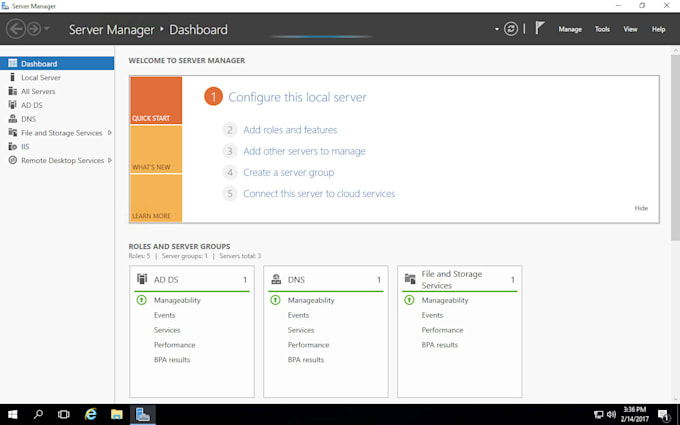Click green status icon in File and Storage tile
The width and height of the screenshot is (680, 425).
click(x=409, y=300)
